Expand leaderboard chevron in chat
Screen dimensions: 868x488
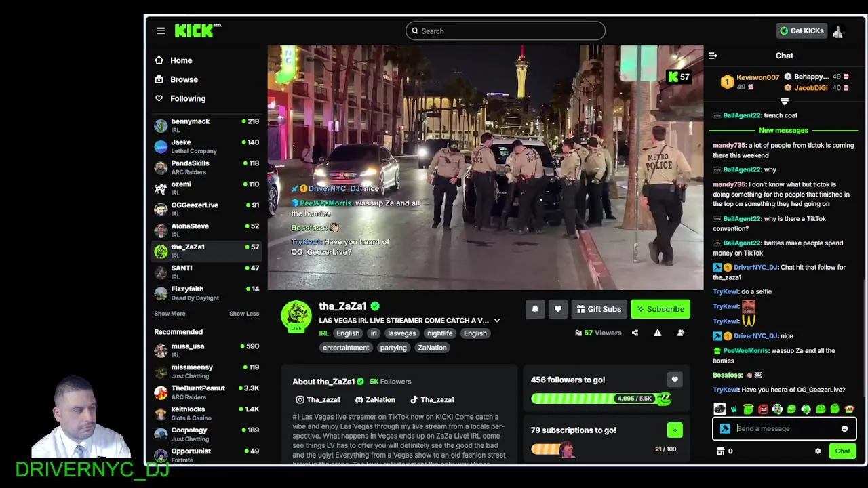click(785, 102)
